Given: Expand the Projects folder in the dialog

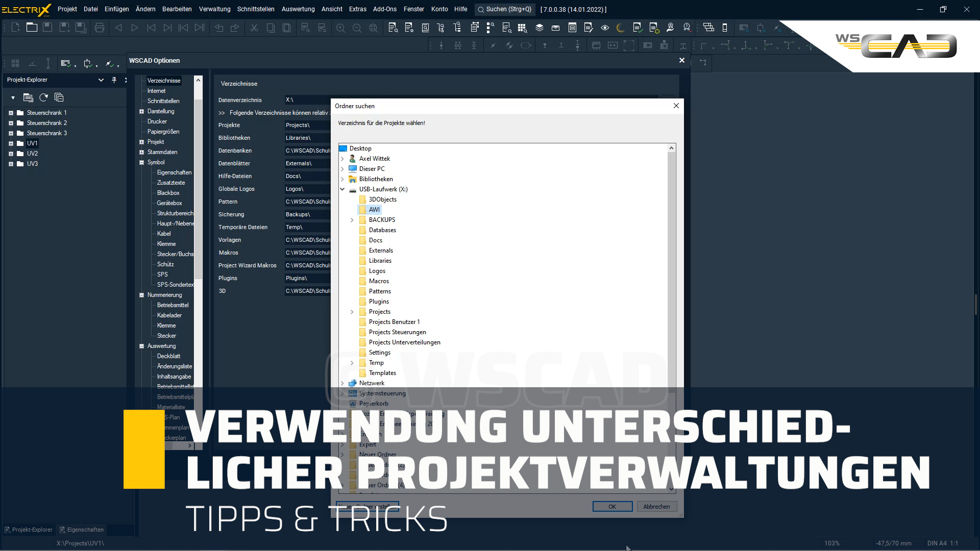Looking at the screenshot, I should (x=352, y=312).
